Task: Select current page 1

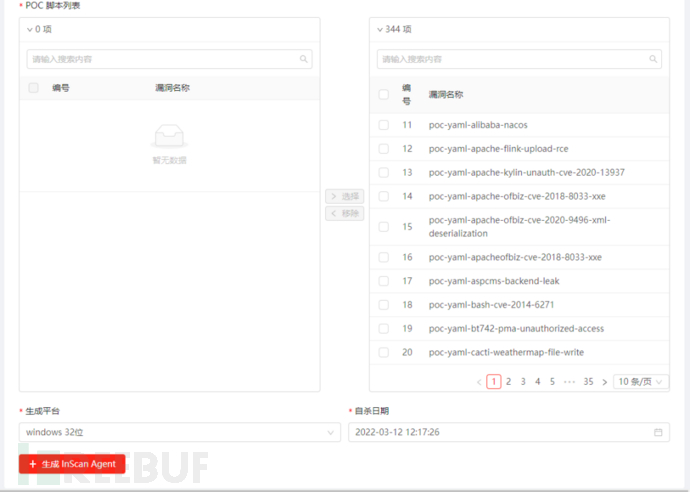Action: [494, 382]
